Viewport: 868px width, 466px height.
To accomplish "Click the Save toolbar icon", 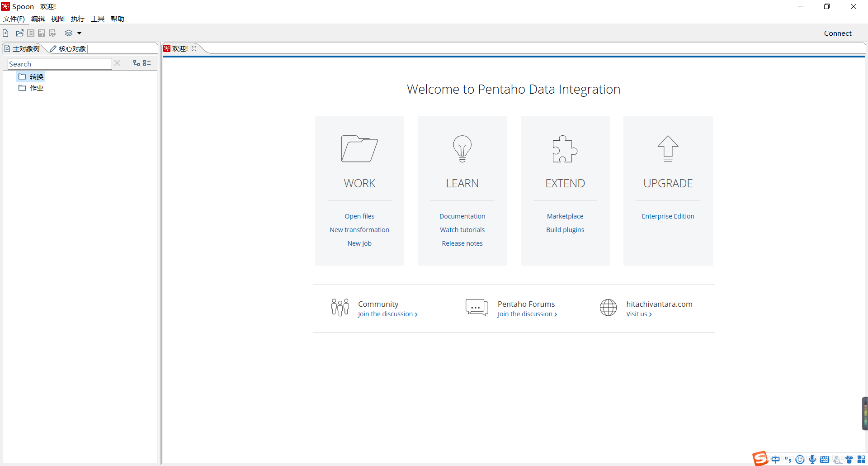I will coord(42,33).
